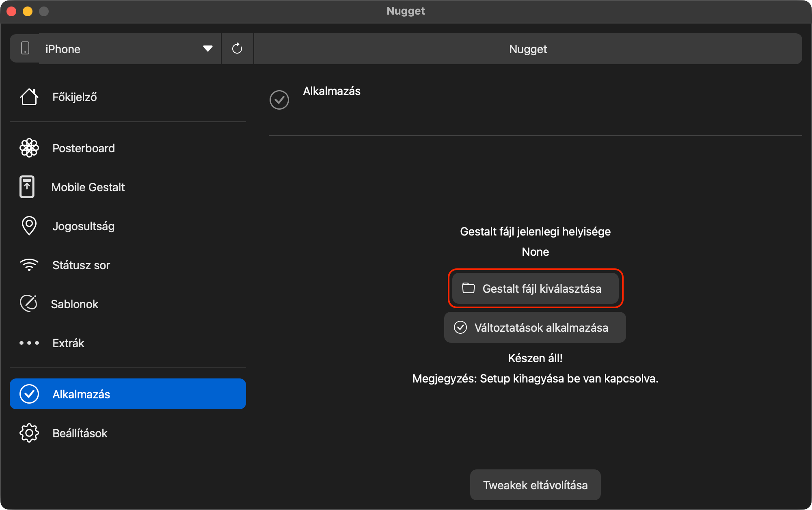812x510 pixels.
Task: Switch to the Alkalmazás sidebar tab
Action: 127,394
